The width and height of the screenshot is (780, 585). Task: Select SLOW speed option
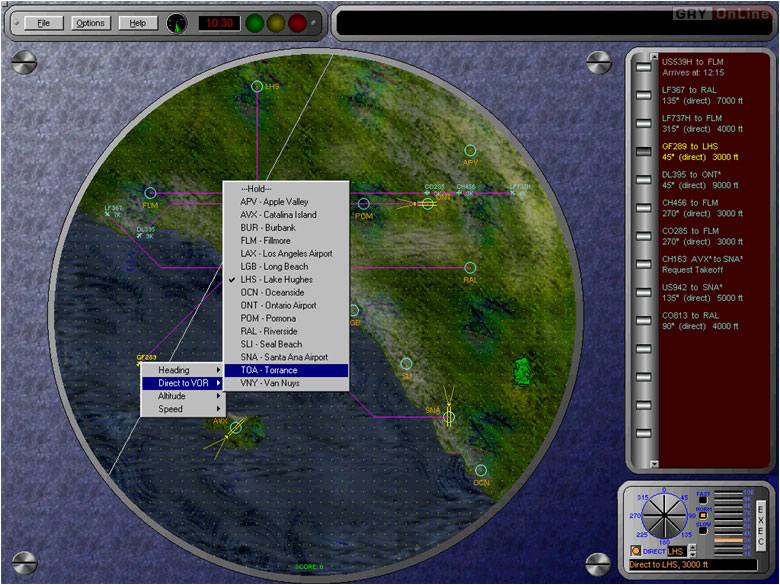pos(702,530)
